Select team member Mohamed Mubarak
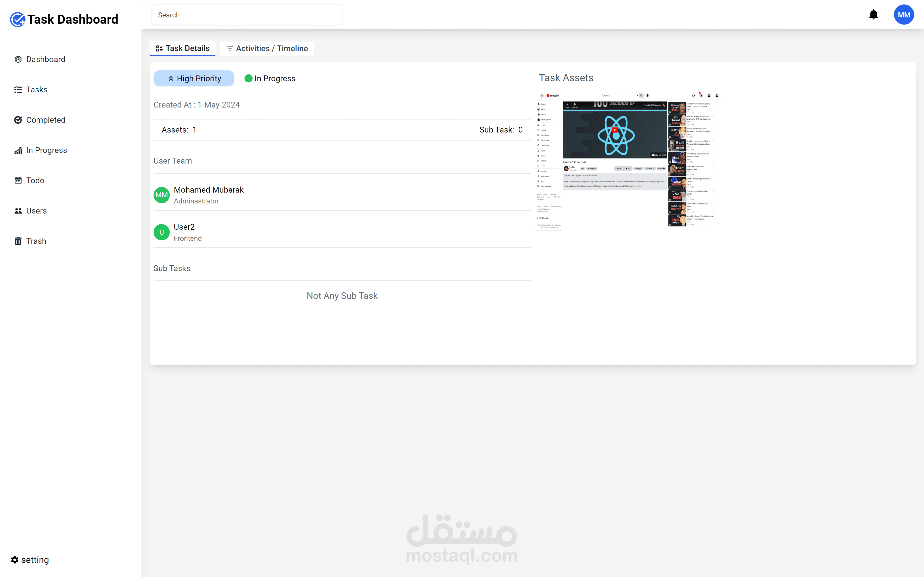 [208, 190]
